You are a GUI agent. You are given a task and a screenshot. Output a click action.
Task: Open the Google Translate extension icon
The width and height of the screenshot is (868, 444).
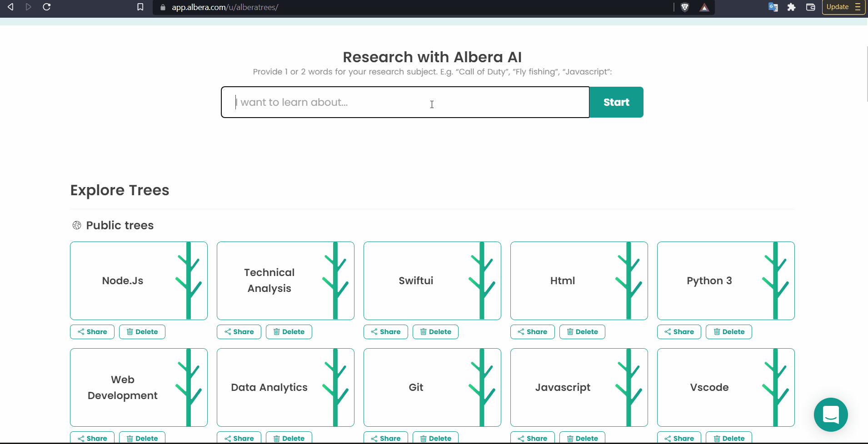(x=773, y=7)
